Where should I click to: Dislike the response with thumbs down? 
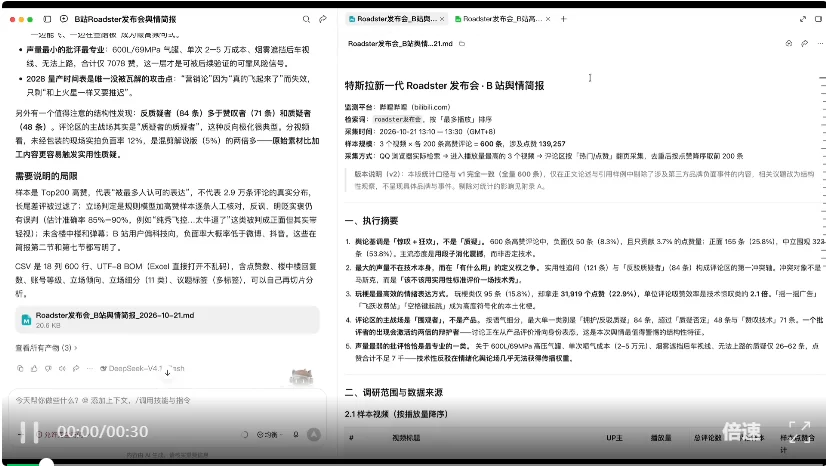(48, 369)
